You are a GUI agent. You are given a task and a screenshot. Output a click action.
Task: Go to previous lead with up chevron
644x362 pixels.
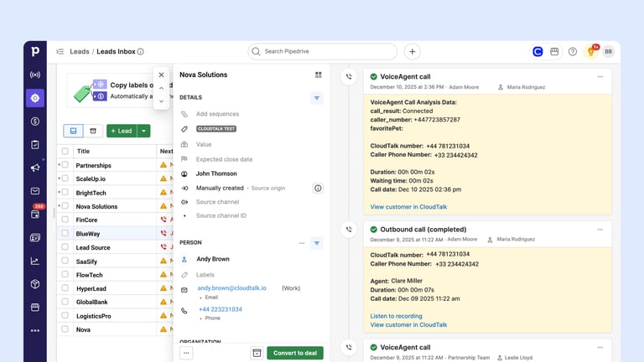pyautogui.click(x=161, y=88)
